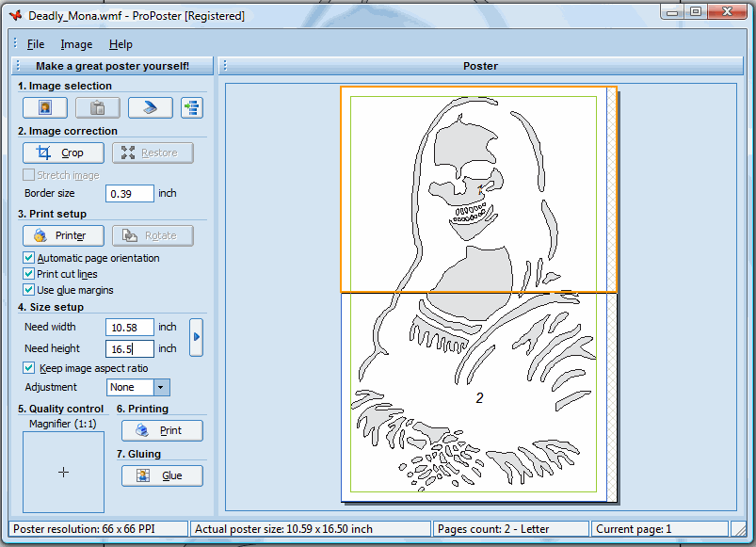Click the '6. Printing' heading
This screenshot has width=756, height=547.
142,409
